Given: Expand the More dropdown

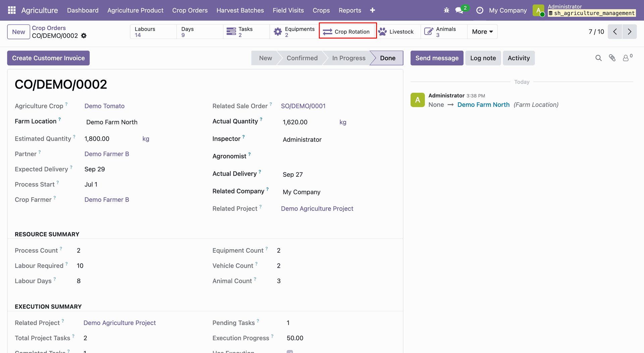Looking at the screenshot, I should pos(482,32).
